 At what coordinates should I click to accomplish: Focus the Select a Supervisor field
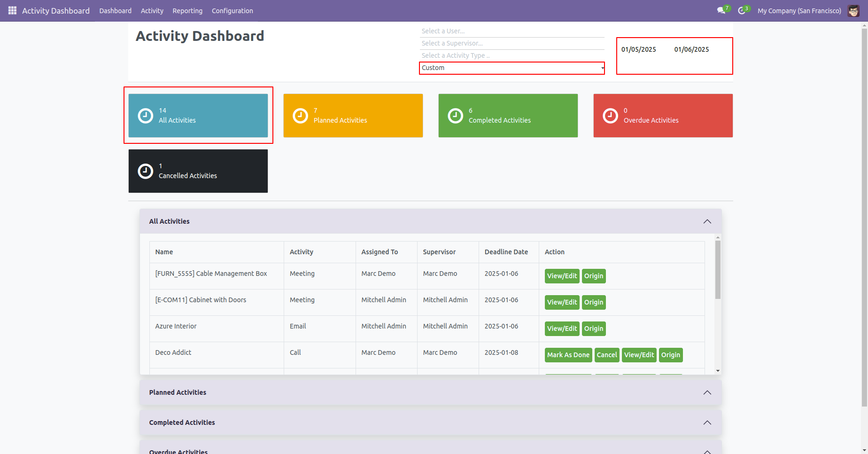[x=512, y=43]
